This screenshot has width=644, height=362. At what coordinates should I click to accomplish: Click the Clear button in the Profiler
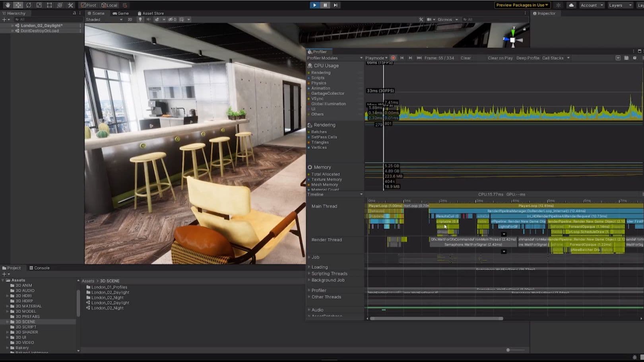click(465, 58)
